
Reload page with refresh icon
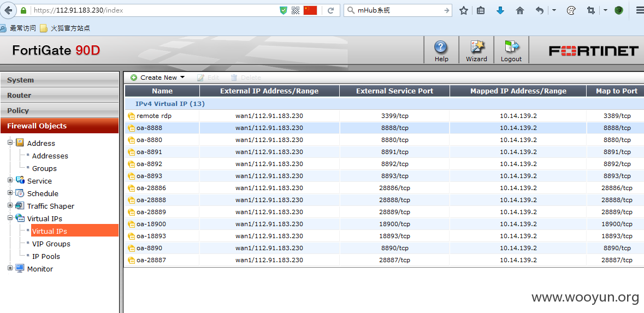click(330, 11)
